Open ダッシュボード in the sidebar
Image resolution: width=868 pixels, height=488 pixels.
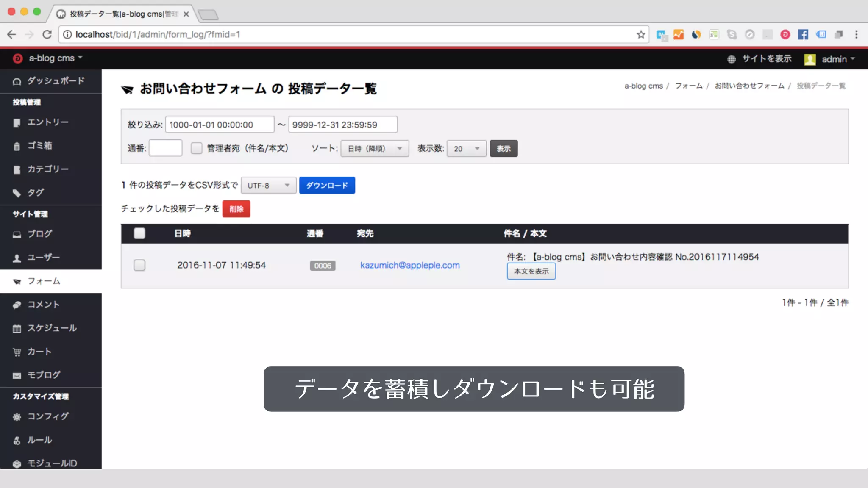pyautogui.click(x=51, y=81)
